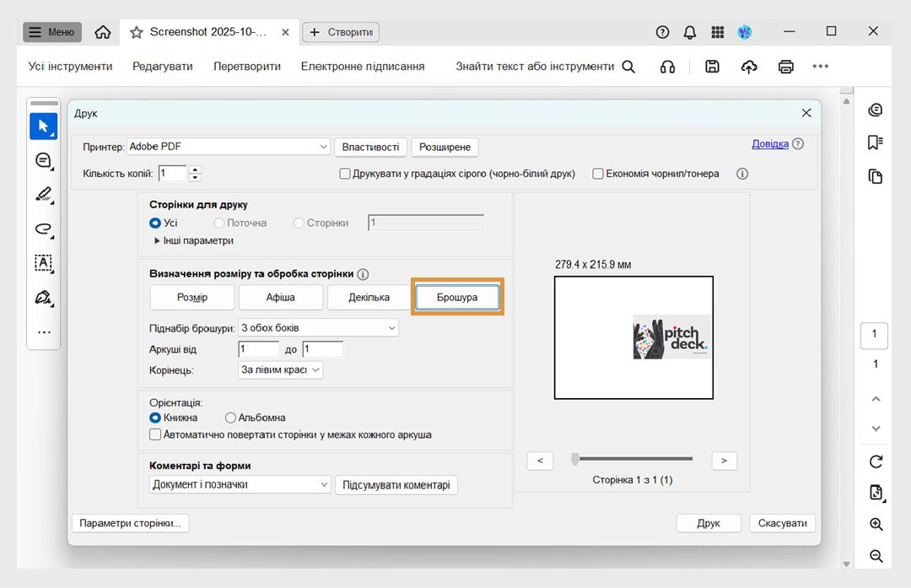
Task: Open the apps grid icon
Action: (x=718, y=33)
